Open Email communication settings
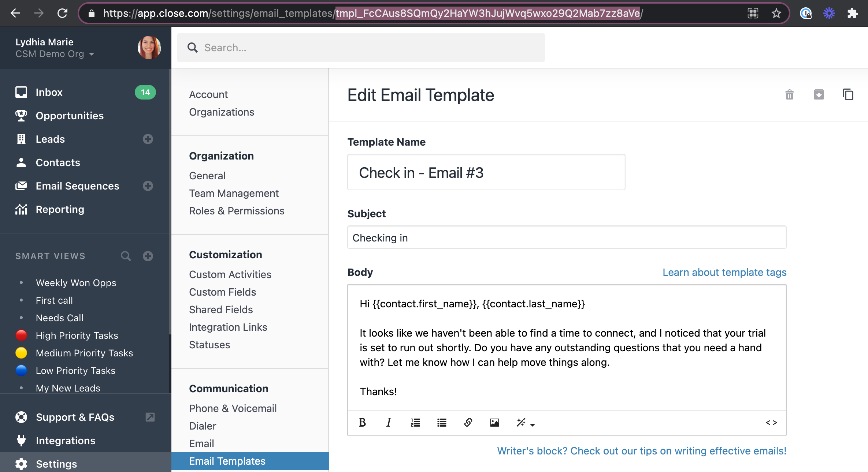Viewport: 868px width, 472px height. (x=201, y=443)
